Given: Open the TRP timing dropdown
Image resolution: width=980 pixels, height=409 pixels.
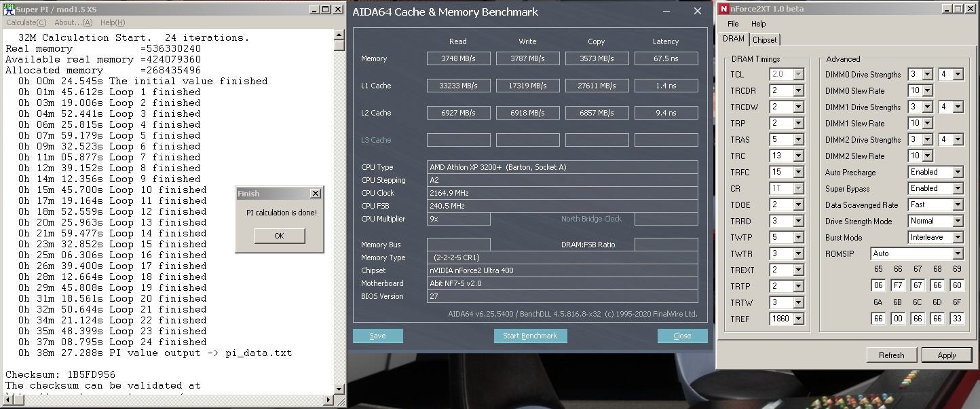Looking at the screenshot, I should 799,123.
